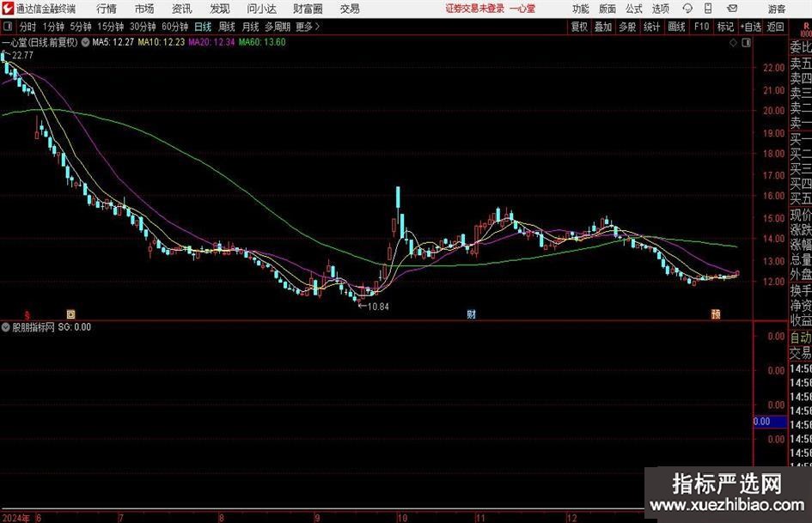This screenshot has height=523, width=812.
Task: Click the diamond icon above chart
Action: coord(733,43)
